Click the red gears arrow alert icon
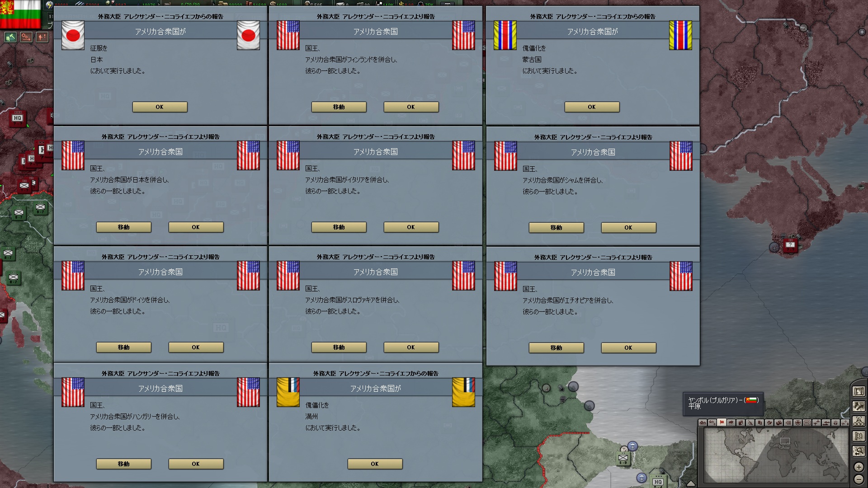The image size is (868, 488). pos(26,37)
